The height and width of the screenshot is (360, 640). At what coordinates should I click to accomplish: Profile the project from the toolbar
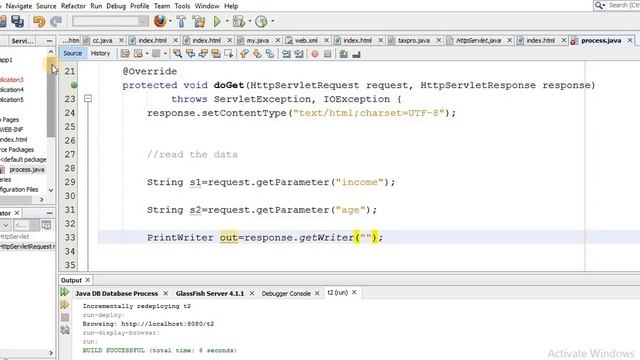261,21
